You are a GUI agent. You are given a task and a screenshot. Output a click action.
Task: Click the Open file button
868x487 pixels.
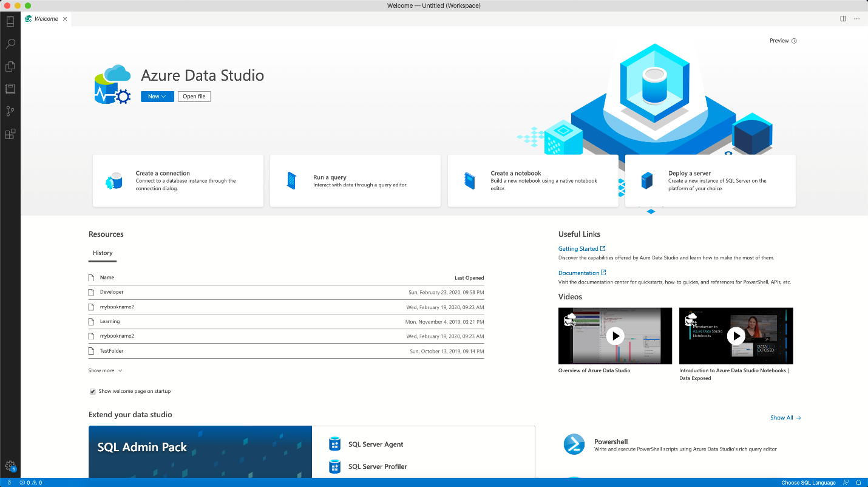coord(194,96)
